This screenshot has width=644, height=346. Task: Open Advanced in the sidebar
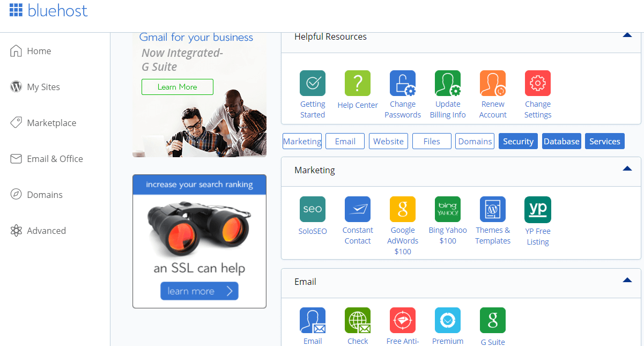[x=46, y=231]
